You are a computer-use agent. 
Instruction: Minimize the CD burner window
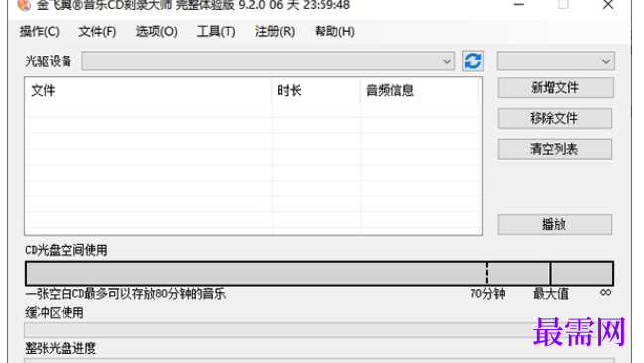[519, 5]
